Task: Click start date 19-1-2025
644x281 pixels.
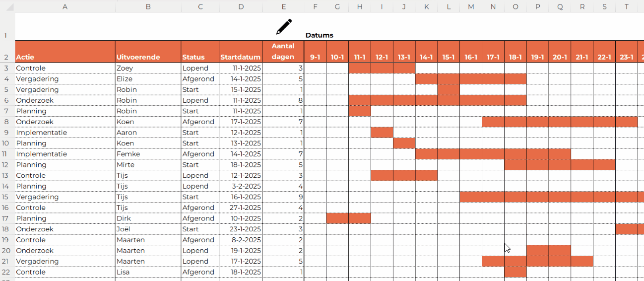Action: (x=241, y=250)
